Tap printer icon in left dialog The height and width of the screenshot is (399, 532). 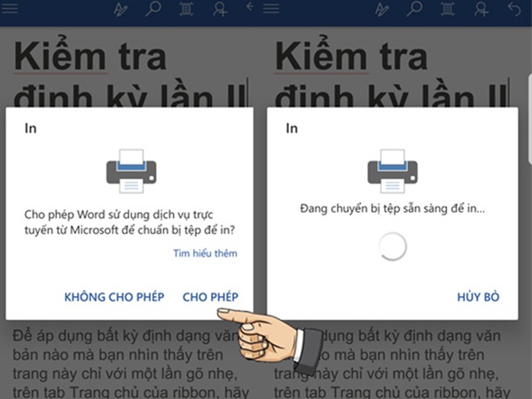(x=131, y=171)
